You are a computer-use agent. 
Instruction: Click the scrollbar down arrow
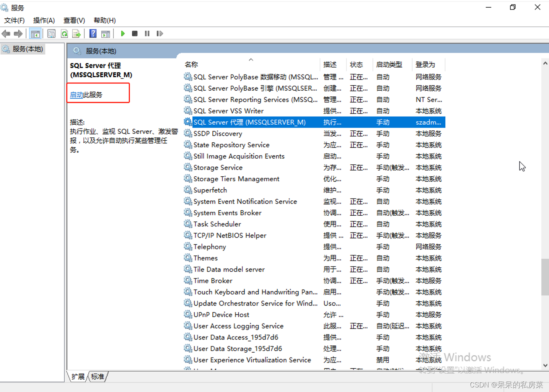(x=545, y=365)
